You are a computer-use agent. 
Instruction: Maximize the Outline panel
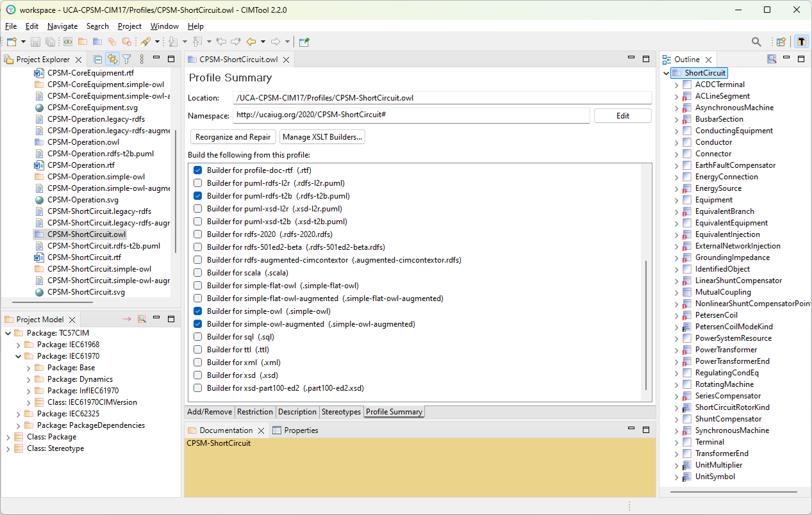(x=801, y=59)
